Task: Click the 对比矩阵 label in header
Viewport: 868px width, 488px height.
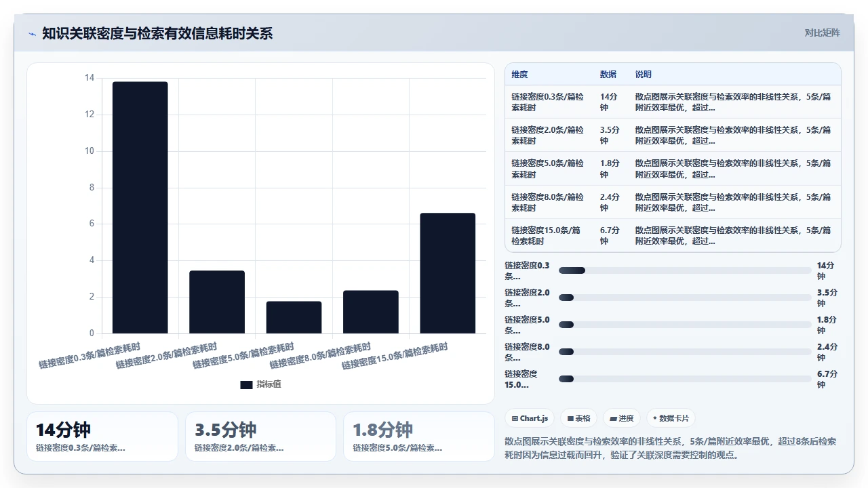Action: pos(822,33)
